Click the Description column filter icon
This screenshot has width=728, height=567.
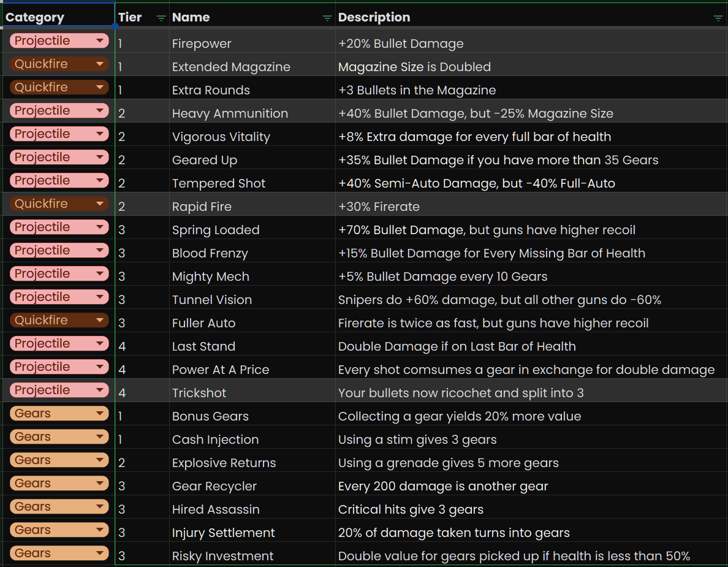(718, 18)
